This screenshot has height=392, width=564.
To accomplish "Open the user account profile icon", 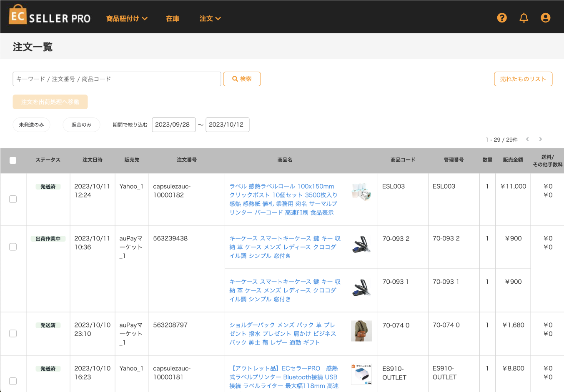I will (545, 18).
